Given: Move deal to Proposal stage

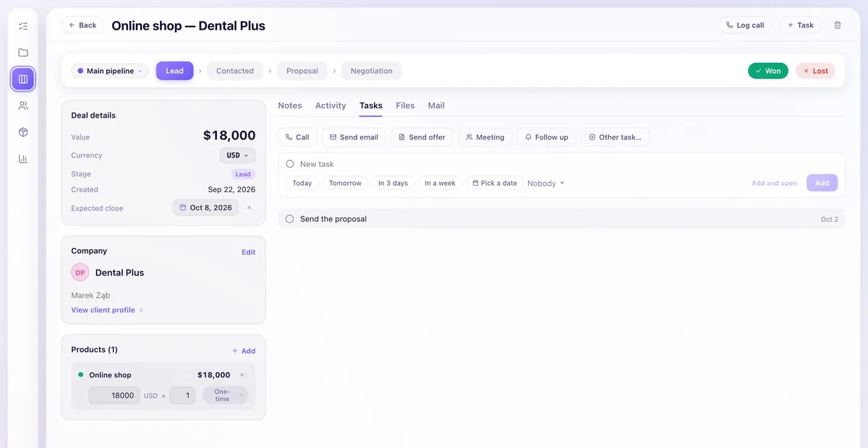Looking at the screenshot, I should tap(302, 71).
